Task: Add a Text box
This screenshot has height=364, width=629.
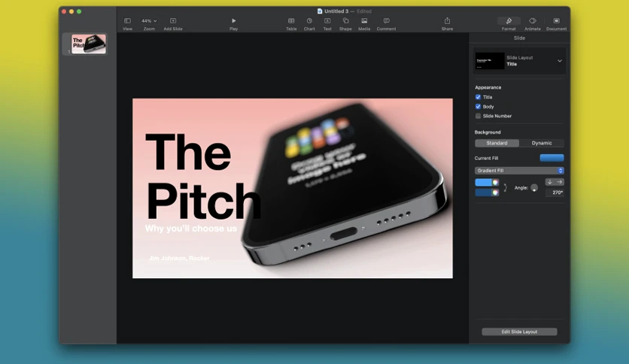Action: coord(327,21)
